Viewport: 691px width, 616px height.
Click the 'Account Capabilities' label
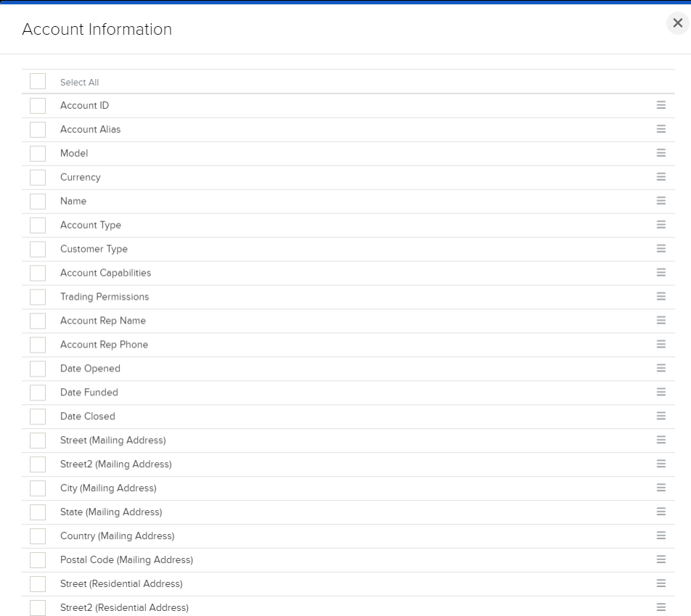tap(106, 273)
